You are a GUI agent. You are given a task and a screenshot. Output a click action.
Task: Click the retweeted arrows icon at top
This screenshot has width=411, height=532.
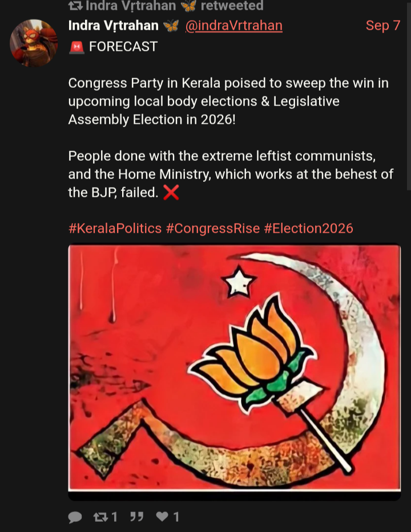click(75, 6)
